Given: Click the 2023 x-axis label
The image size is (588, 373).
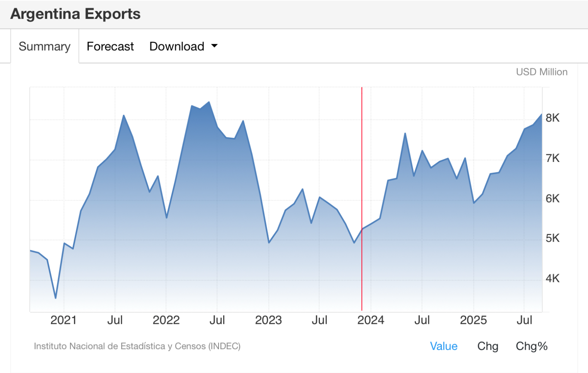Looking at the screenshot, I should (x=268, y=320).
